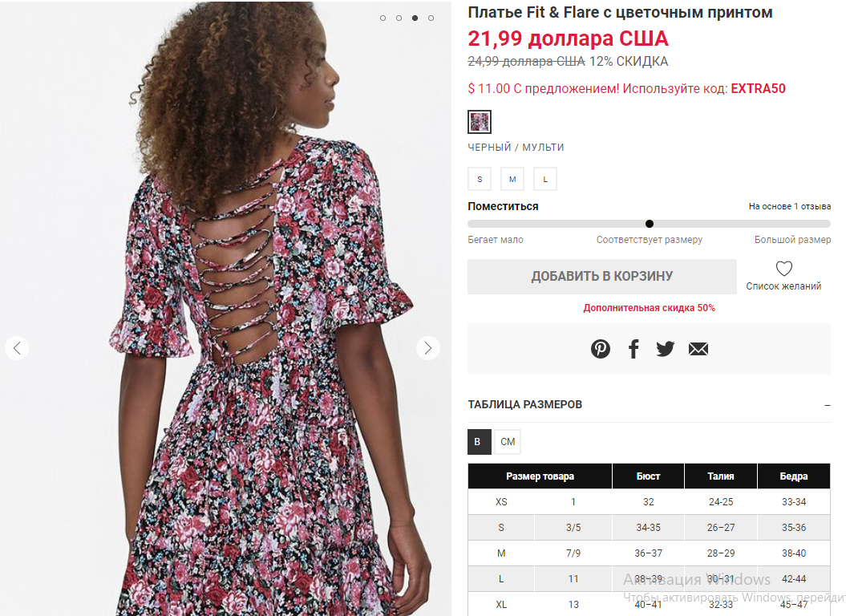
Task: Select size L
Action: (x=545, y=179)
